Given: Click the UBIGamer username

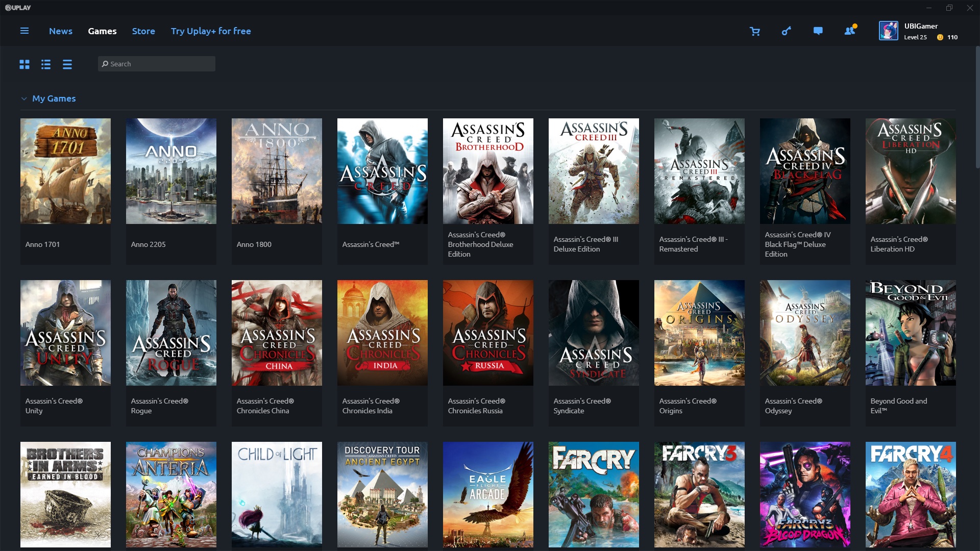Looking at the screenshot, I should coord(921,26).
